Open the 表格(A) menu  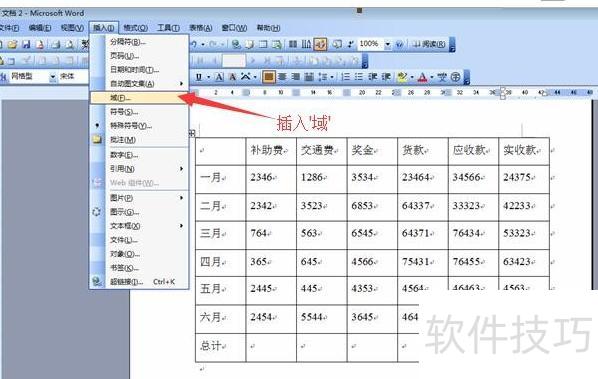pyautogui.click(x=201, y=28)
